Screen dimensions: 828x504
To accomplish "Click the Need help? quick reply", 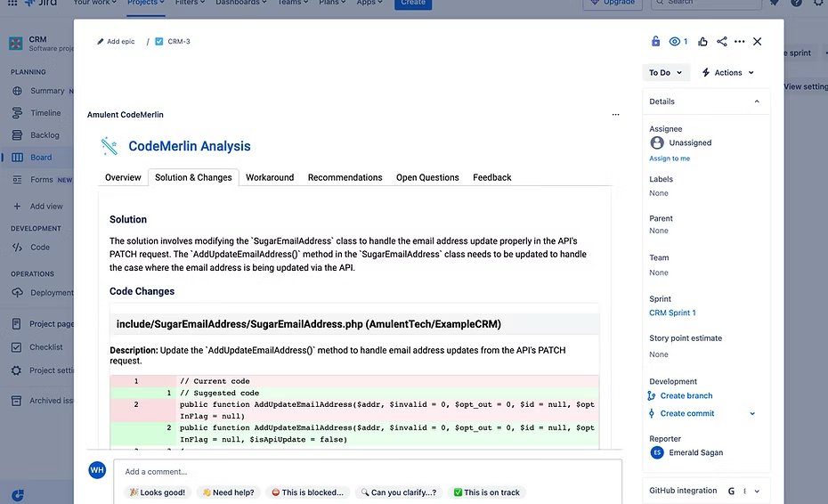I will pyautogui.click(x=228, y=492).
